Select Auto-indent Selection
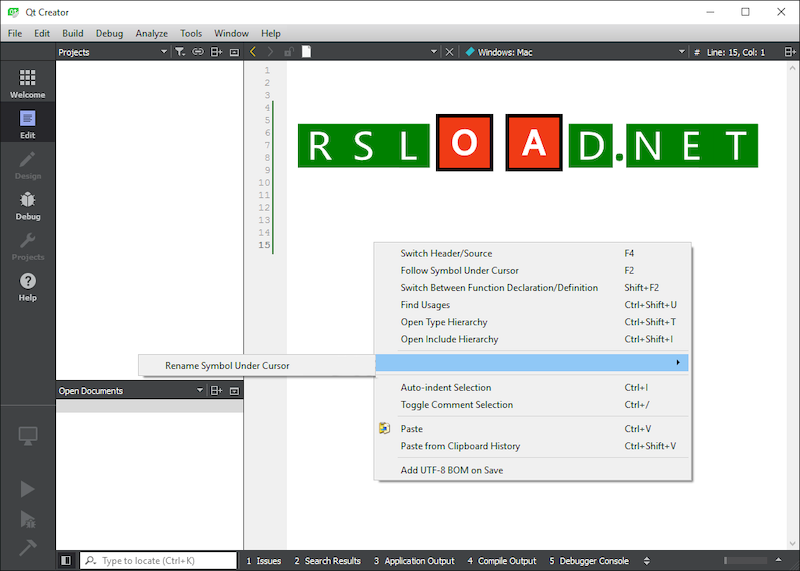 (532, 387)
